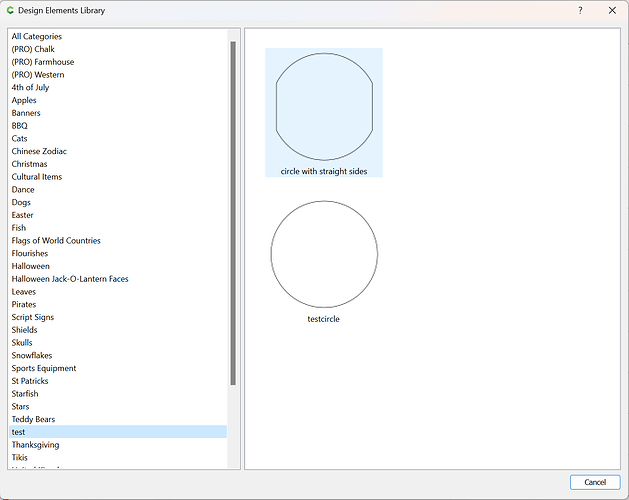Pick the circle with straight sides thumbnail

(x=324, y=112)
